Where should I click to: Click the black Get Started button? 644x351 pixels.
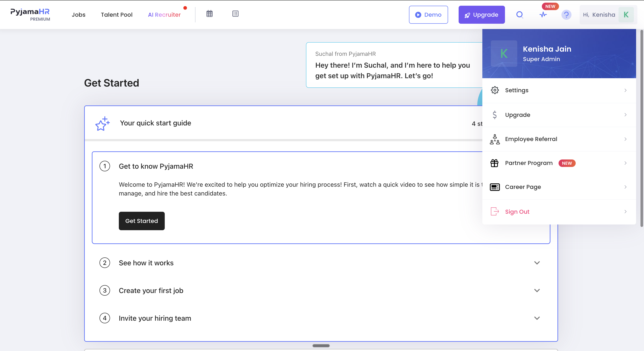click(x=141, y=221)
